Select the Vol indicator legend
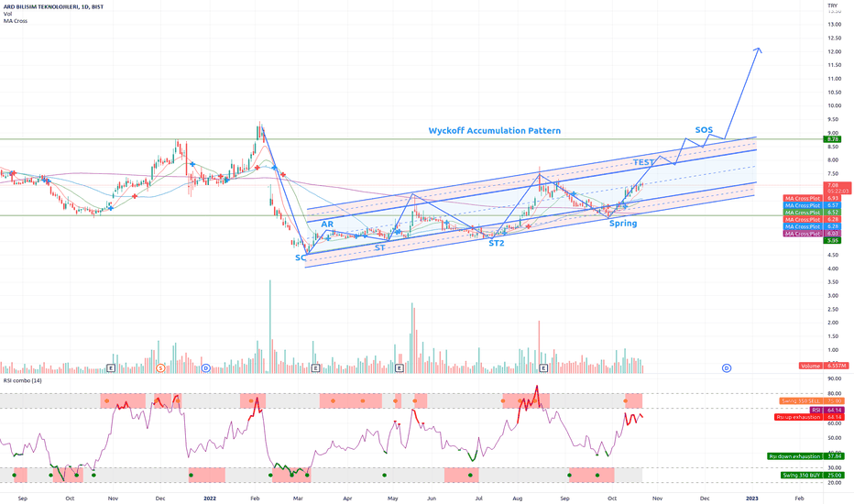854x504 pixels. point(7,14)
